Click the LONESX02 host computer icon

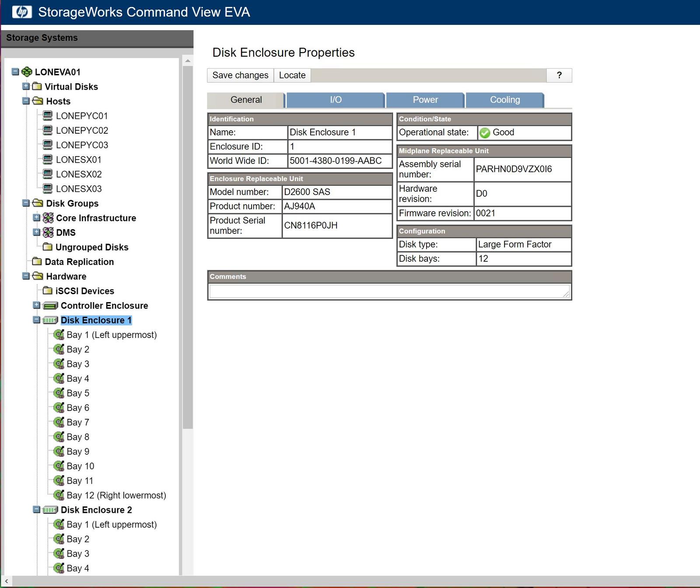(x=48, y=174)
